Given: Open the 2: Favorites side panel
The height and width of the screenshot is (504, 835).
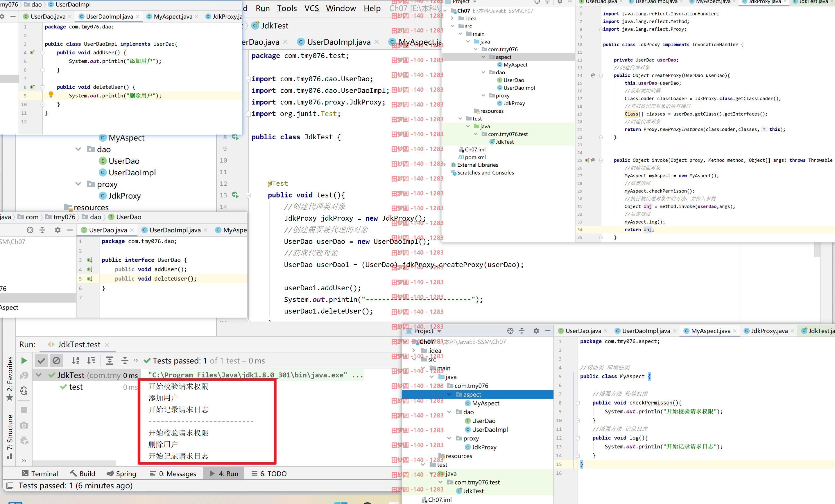Looking at the screenshot, I should pos(10,378).
